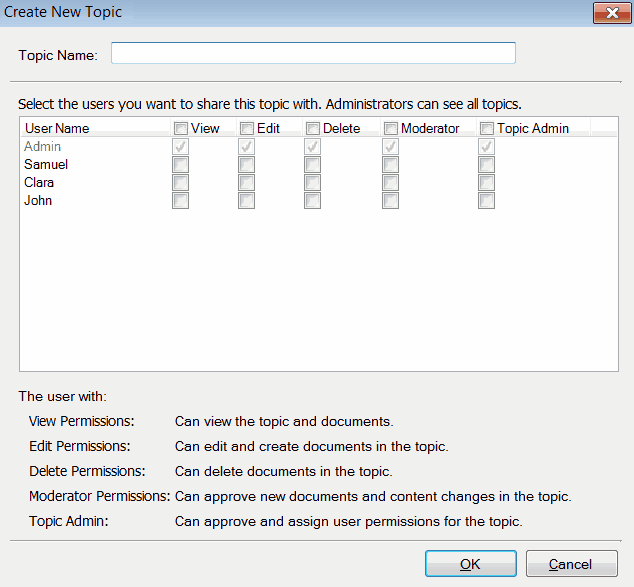634x587 pixels.
Task: Check the Delete column header checkbox
Action: coord(312,128)
